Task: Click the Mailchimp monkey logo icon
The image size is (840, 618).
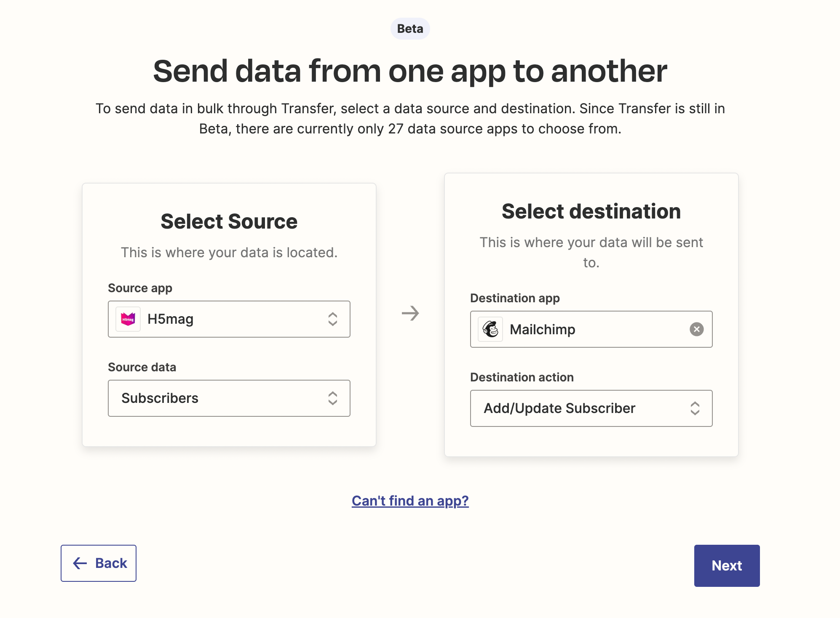Action: (490, 329)
